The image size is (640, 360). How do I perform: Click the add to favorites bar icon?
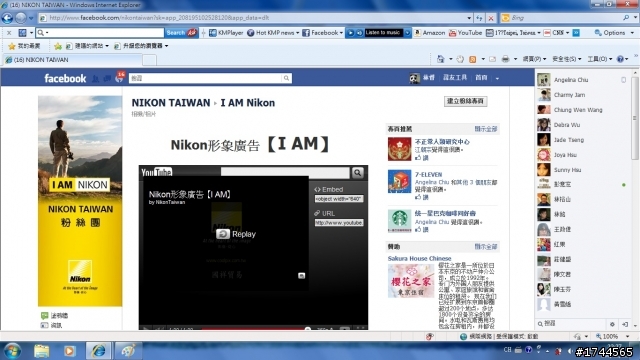click(x=58, y=46)
